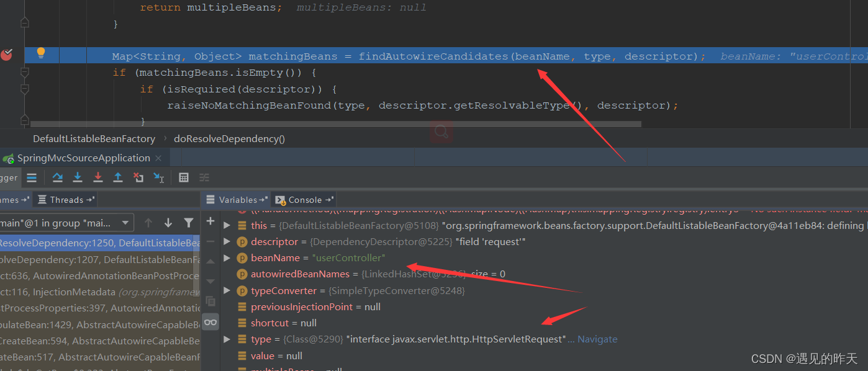Expand the descriptor variable node
This screenshot has height=371, width=868.
coord(227,242)
